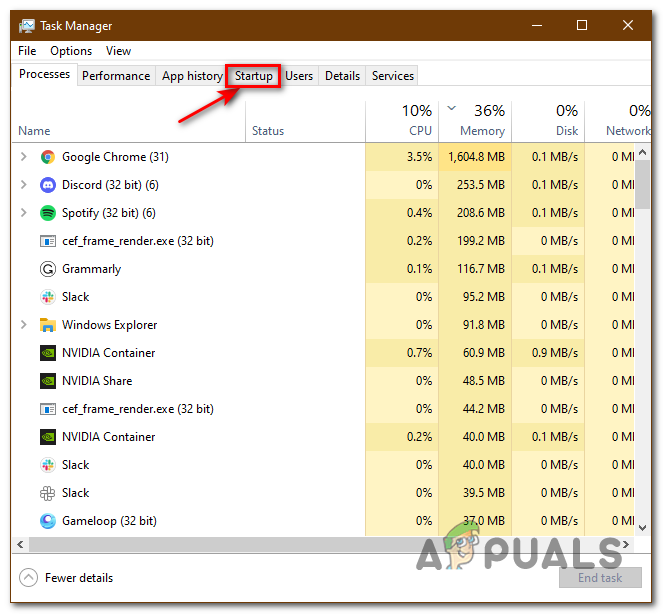Expand the Discord process group
Screen dimensions: 663x614
pyautogui.click(x=24, y=185)
